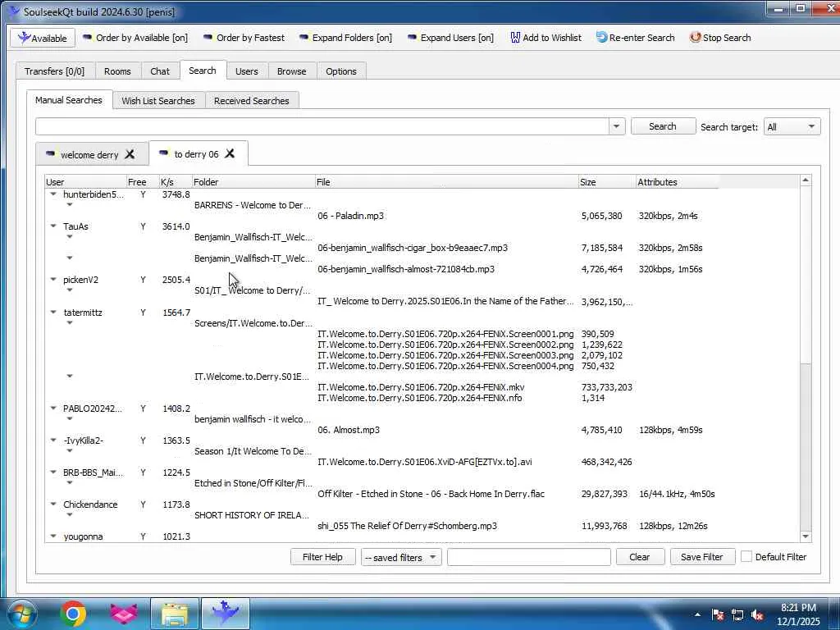Select the XviD-AFG[EZTVx.to].avi file

pyautogui.click(x=424, y=462)
